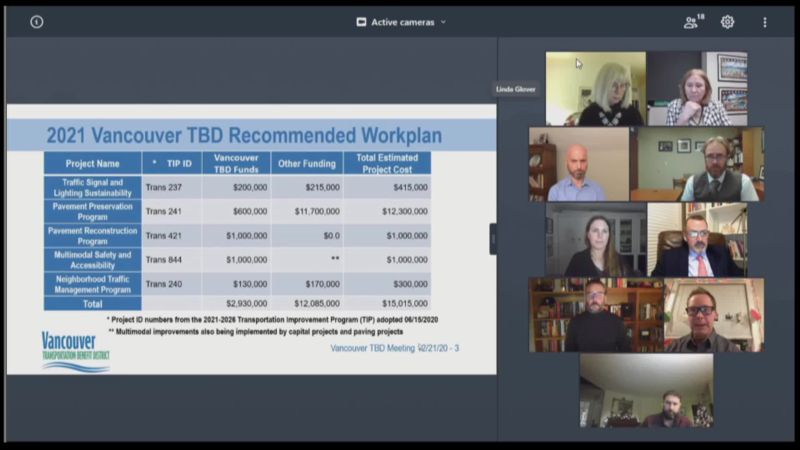Select the top-right woman's video tile
800x450 pixels.
click(697, 89)
